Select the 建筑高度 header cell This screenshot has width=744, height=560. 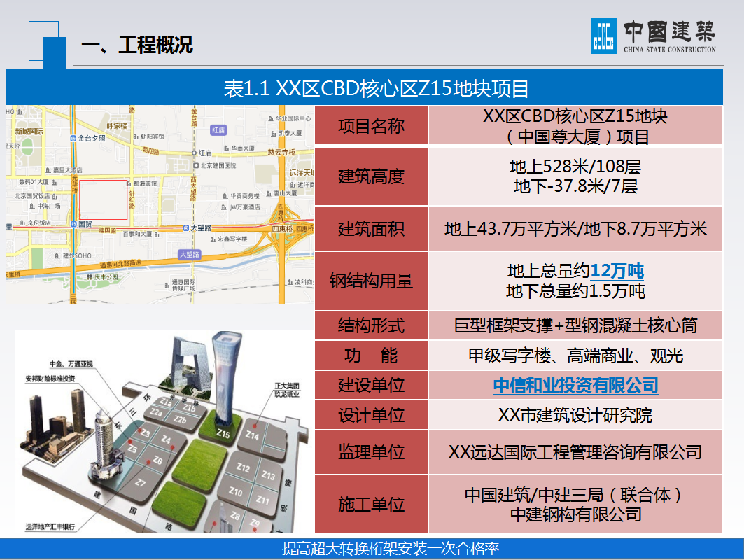371,176
